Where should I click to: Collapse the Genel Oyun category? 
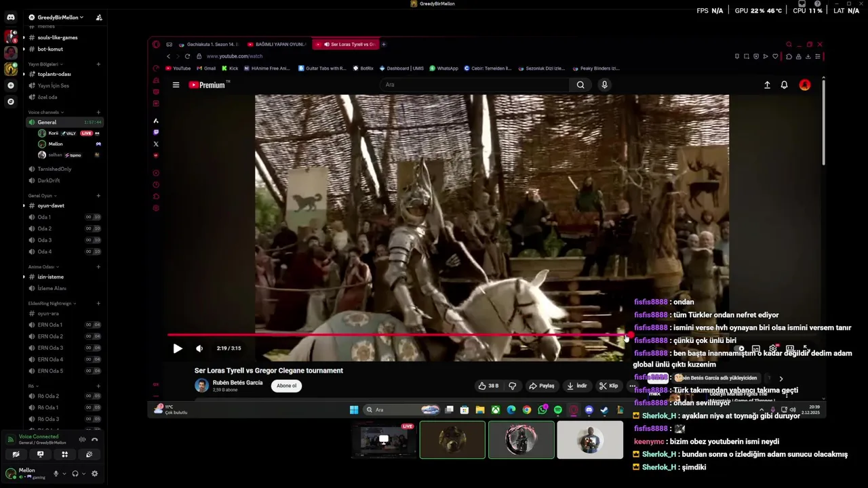(x=41, y=195)
